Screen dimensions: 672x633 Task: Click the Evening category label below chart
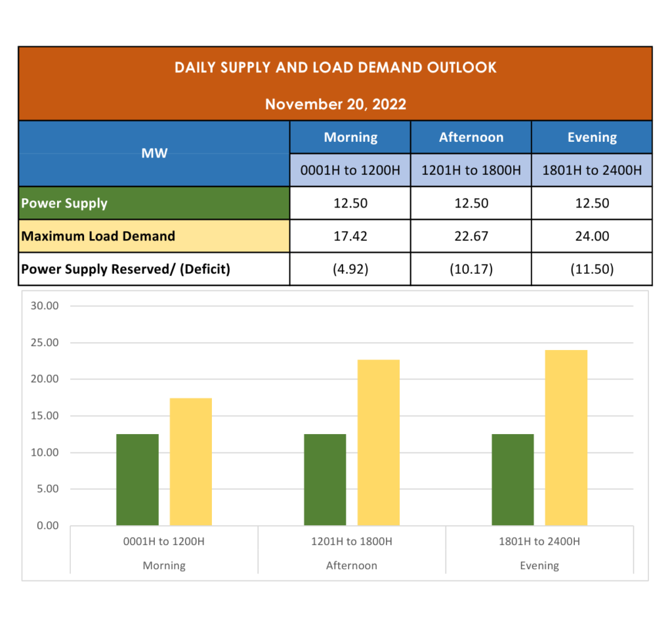point(539,565)
